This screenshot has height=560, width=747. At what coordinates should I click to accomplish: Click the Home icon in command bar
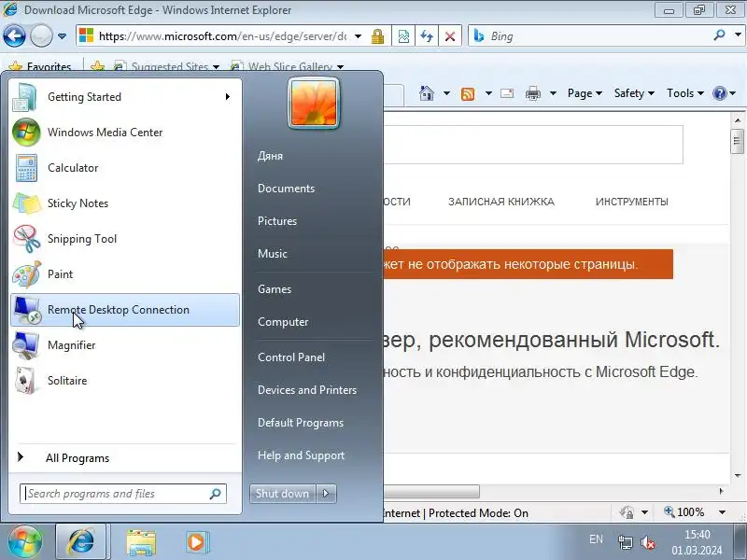tap(427, 93)
